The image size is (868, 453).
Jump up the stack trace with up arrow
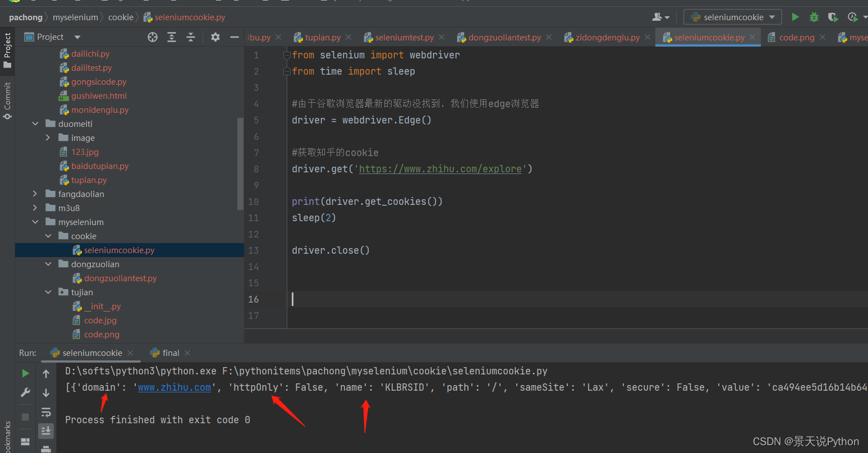click(46, 373)
